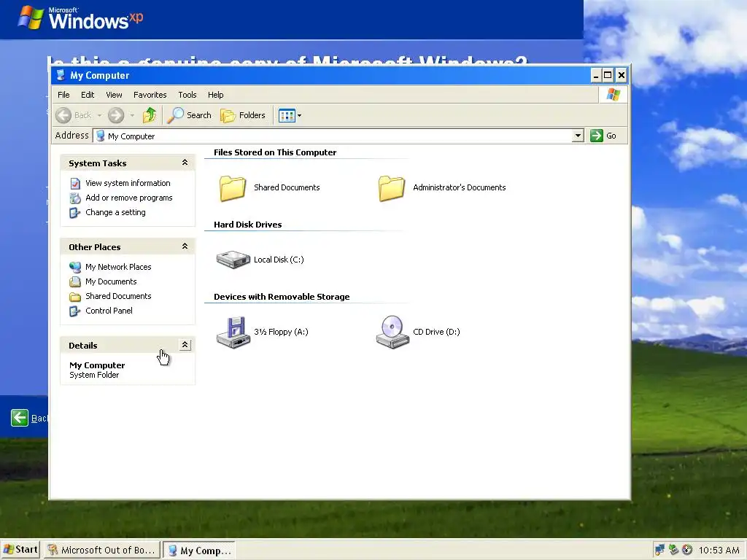The width and height of the screenshot is (747, 560).
Task: Select the 3½ Floppy (A:) icon
Action: 233,332
